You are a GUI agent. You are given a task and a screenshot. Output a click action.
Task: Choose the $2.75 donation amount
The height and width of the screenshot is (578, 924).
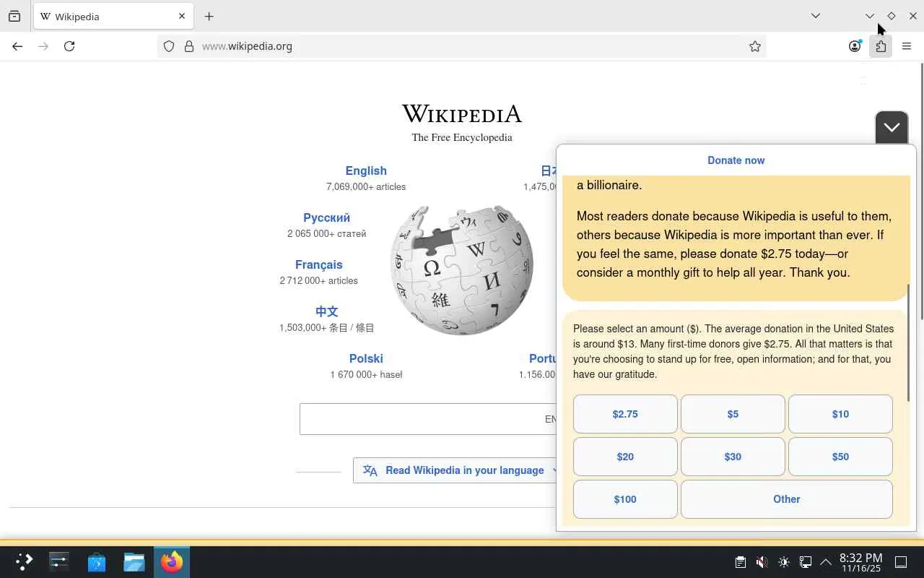coord(625,414)
